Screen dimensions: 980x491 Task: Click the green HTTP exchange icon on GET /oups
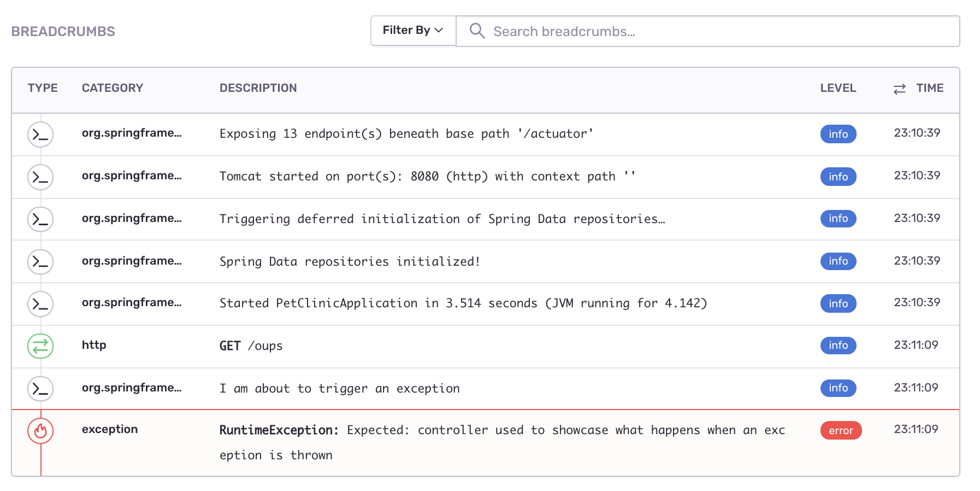[x=40, y=346]
